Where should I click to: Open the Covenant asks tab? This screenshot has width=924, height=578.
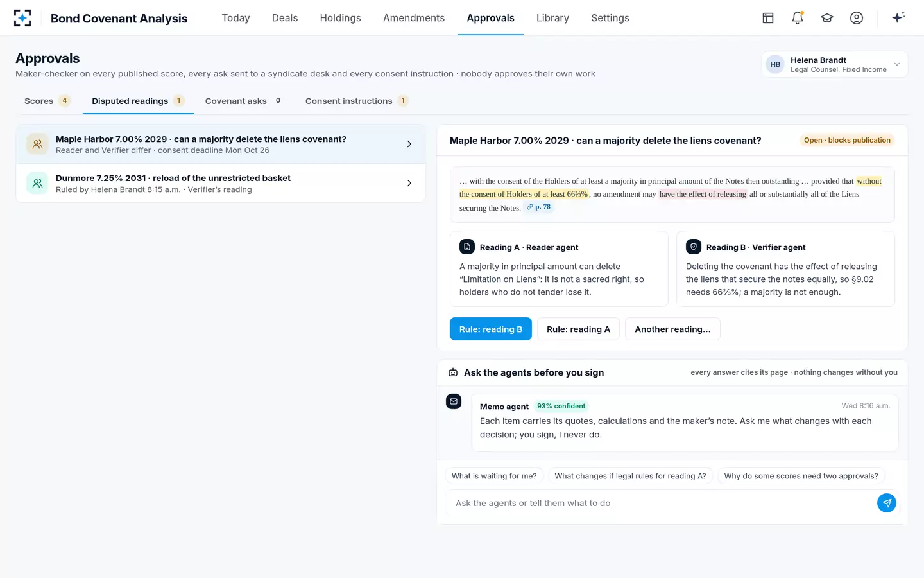click(243, 101)
